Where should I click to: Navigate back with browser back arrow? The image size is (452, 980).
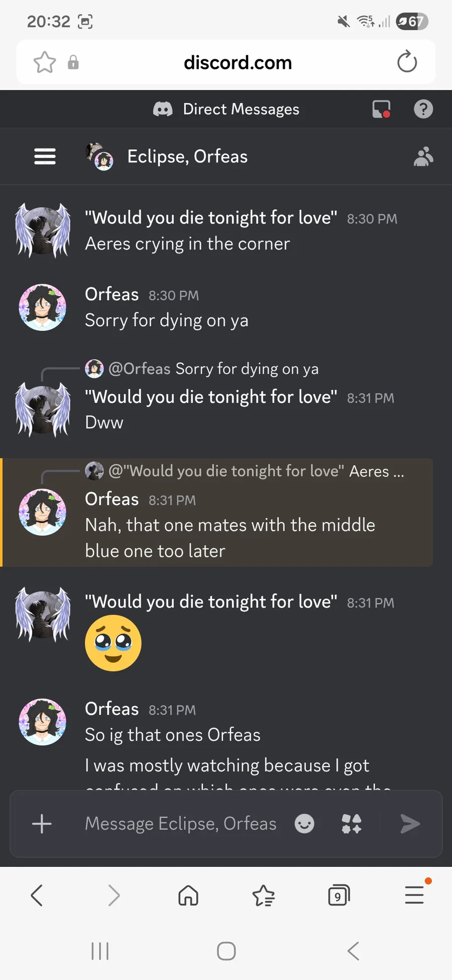pyautogui.click(x=37, y=896)
